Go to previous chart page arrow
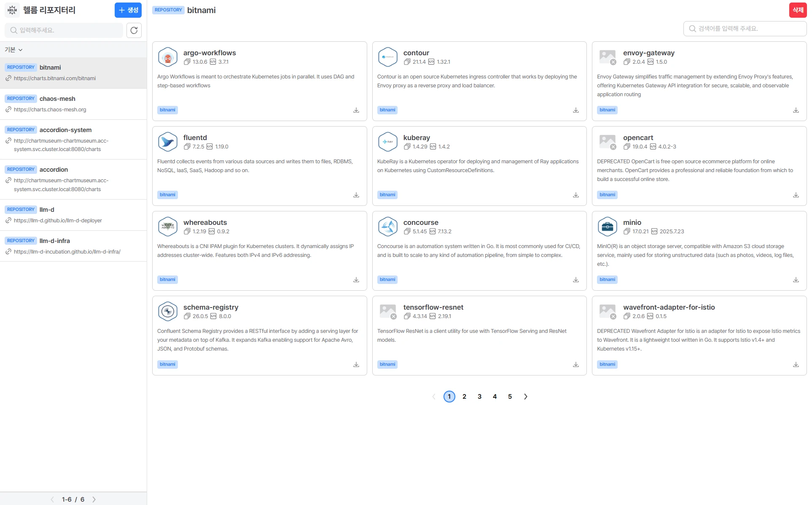This screenshot has height=505, width=812. (434, 397)
